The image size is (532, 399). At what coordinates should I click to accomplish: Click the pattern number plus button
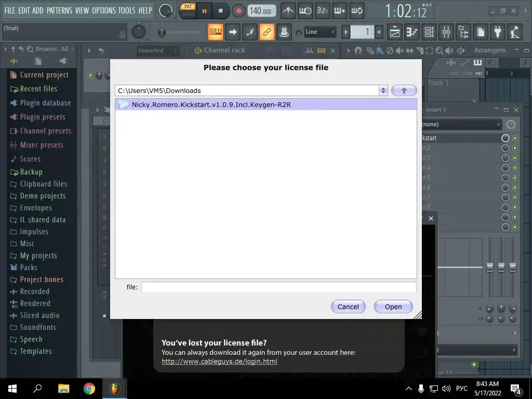click(x=379, y=32)
